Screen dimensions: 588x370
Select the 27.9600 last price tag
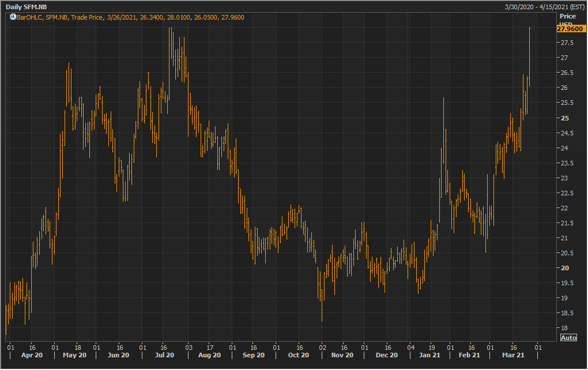(570, 29)
